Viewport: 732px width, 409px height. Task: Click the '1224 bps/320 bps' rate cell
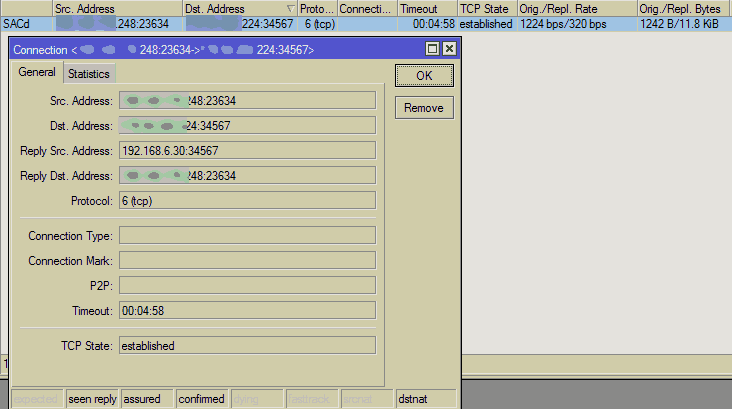coord(577,24)
